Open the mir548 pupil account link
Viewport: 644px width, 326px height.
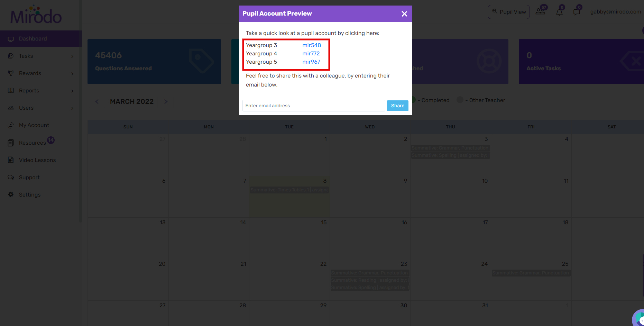312,45
